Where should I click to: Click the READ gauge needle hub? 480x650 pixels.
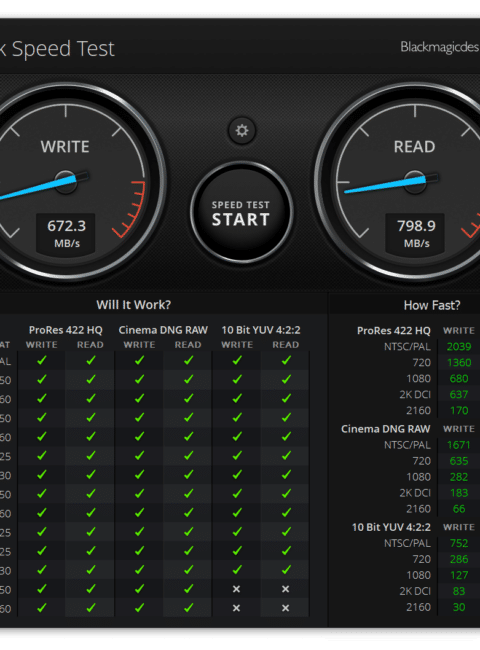pos(415,182)
